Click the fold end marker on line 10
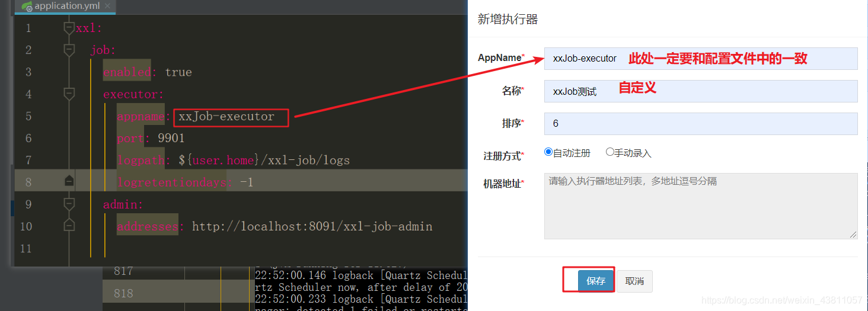 click(x=69, y=226)
